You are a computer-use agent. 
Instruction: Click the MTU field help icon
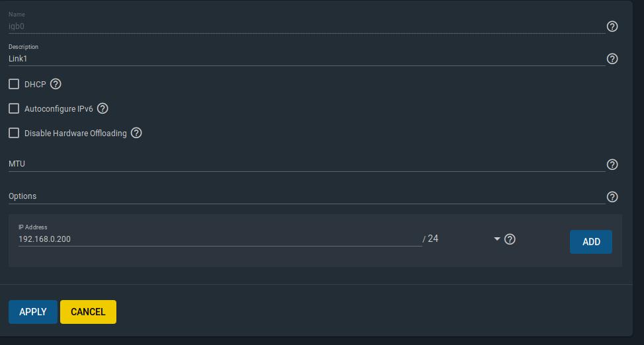612,165
